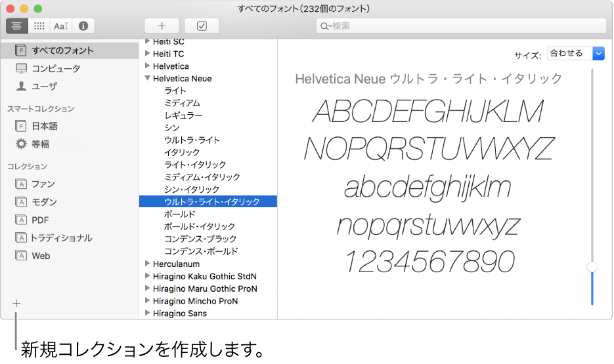Select すべてのフォント in sidebar
The width and height of the screenshot is (614, 364).
[x=70, y=51]
